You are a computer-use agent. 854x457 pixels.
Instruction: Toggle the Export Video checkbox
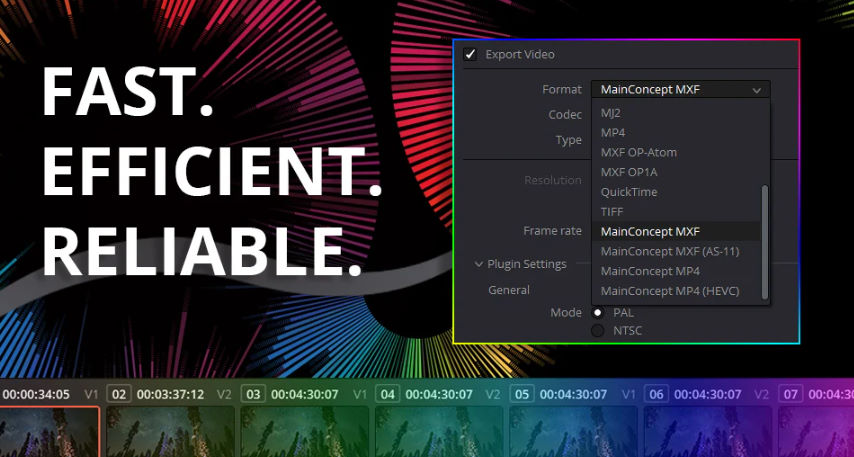pos(470,55)
